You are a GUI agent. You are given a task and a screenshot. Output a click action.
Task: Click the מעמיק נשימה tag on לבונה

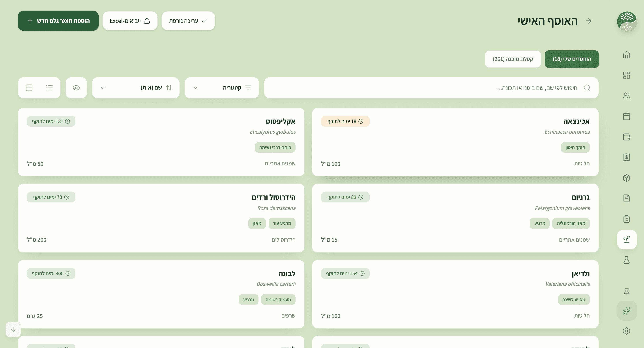(278, 299)
